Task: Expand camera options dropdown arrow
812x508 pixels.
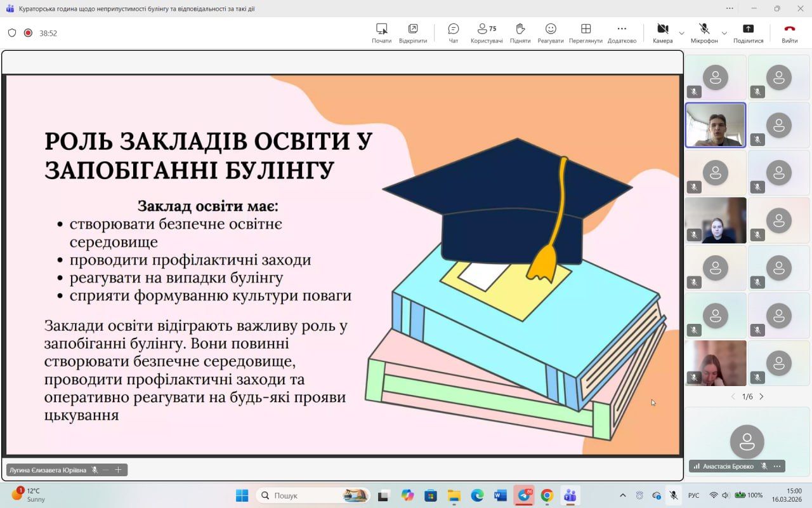Action: click(x=681, y=33)
